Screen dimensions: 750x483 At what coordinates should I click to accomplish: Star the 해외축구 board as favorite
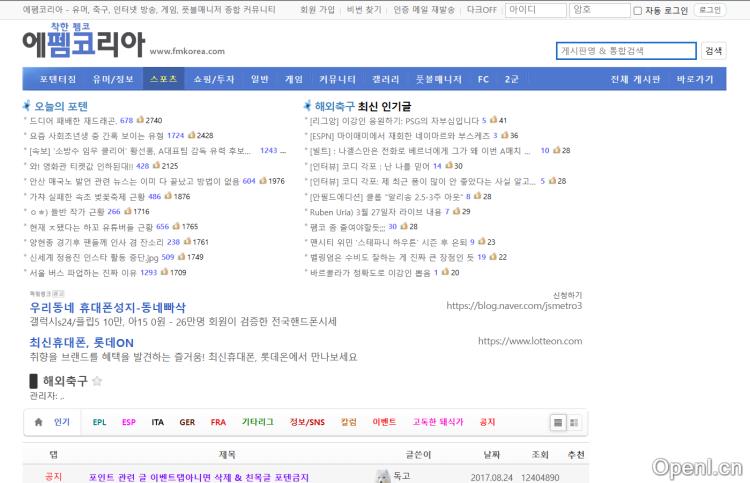click(97, 381)
